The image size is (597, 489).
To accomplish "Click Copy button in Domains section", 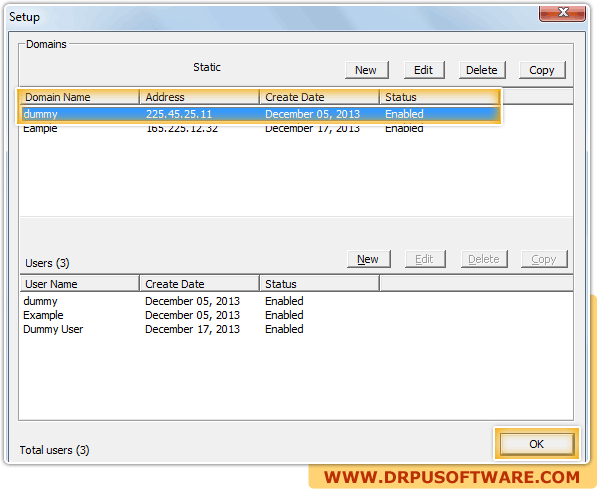I will [542, 70].
